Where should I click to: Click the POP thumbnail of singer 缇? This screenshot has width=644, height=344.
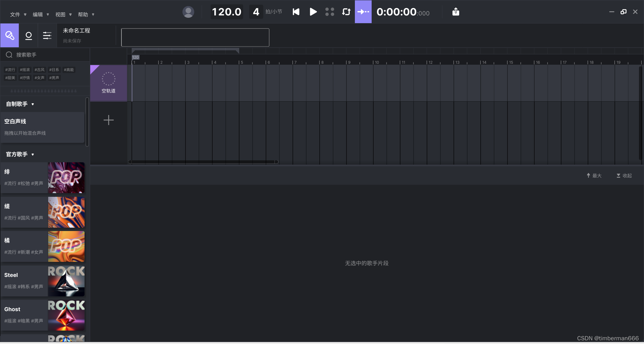coord(66,212)
